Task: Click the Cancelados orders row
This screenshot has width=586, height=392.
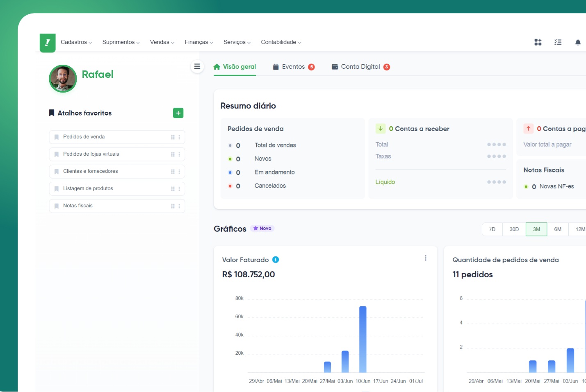Action: [x=257, y=186]
